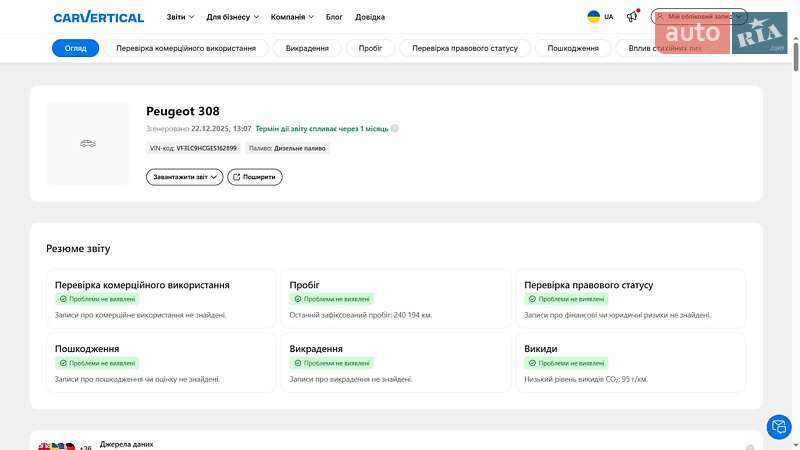
Task: Click the car placeholder image
Action: (88, 144)
